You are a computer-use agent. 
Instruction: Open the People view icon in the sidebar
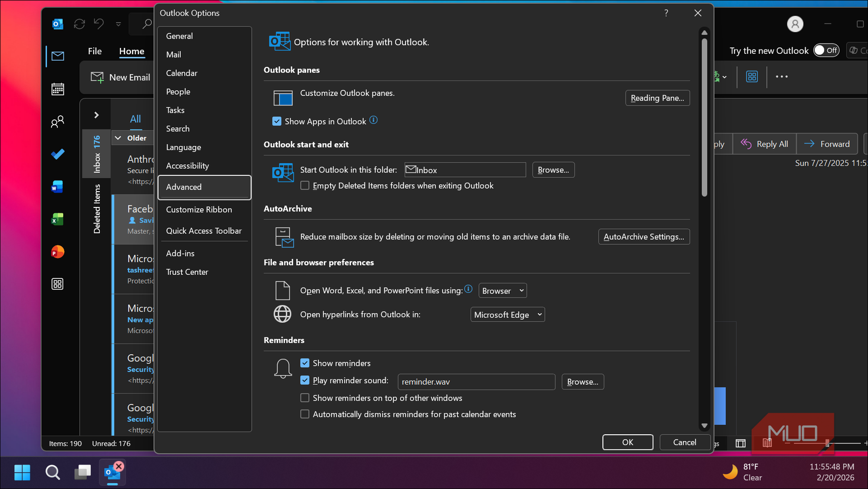(x=57, y=122)
